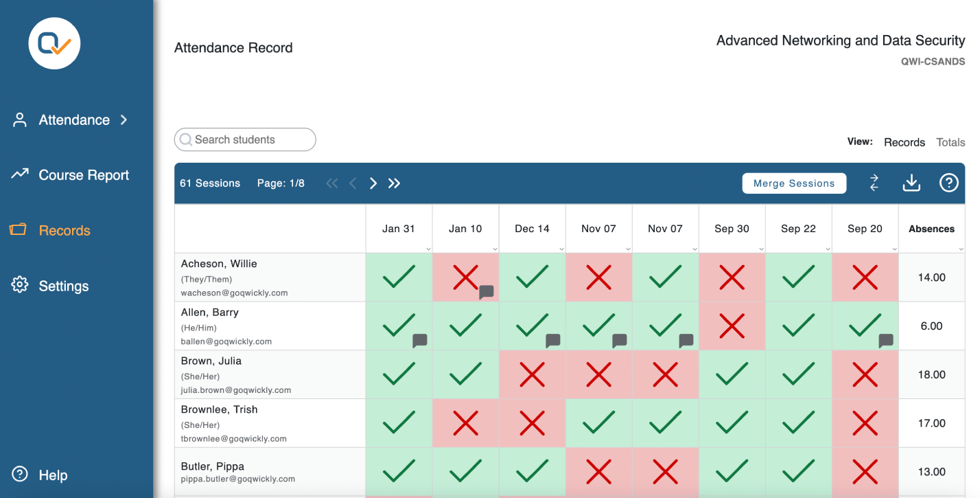Open the Sep 22 column dropdown arrow
This screenshot has height=498, width=980.
828,249
